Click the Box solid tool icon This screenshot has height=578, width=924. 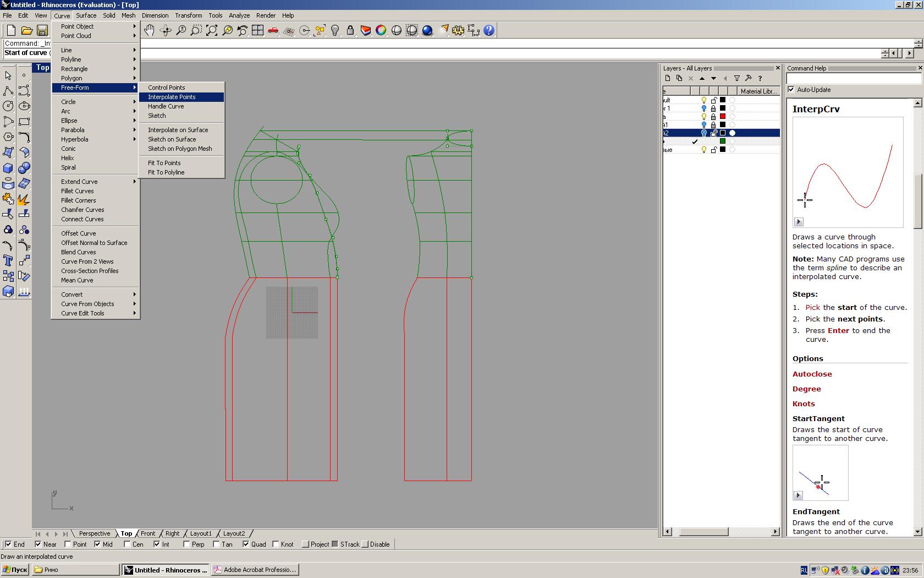(x=8, y=168)
